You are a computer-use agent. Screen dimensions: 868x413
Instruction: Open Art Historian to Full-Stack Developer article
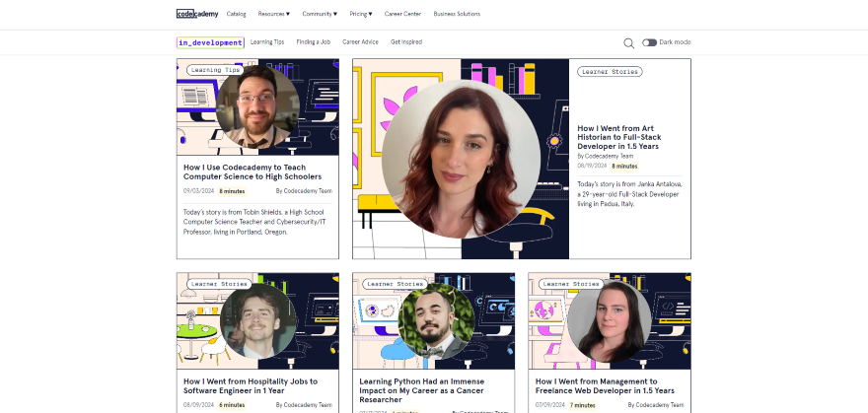click(619, 137)
